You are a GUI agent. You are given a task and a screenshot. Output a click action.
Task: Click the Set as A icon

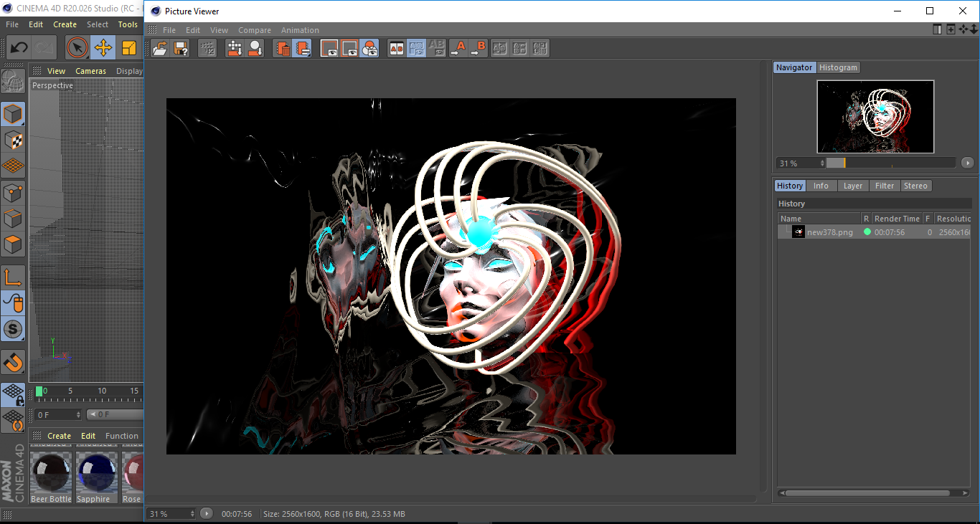458,49
